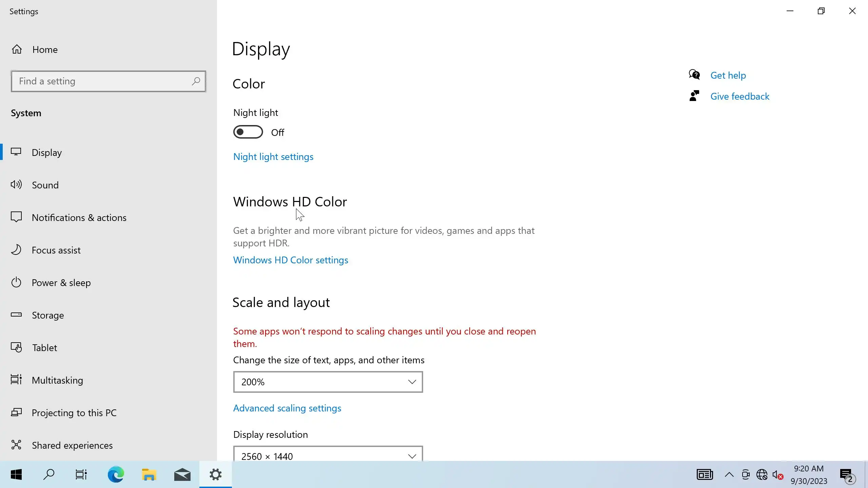Expand the Display resolution dropdown
Image resolution: width=868 pixels, height=488 pixels.
(328, 456)
